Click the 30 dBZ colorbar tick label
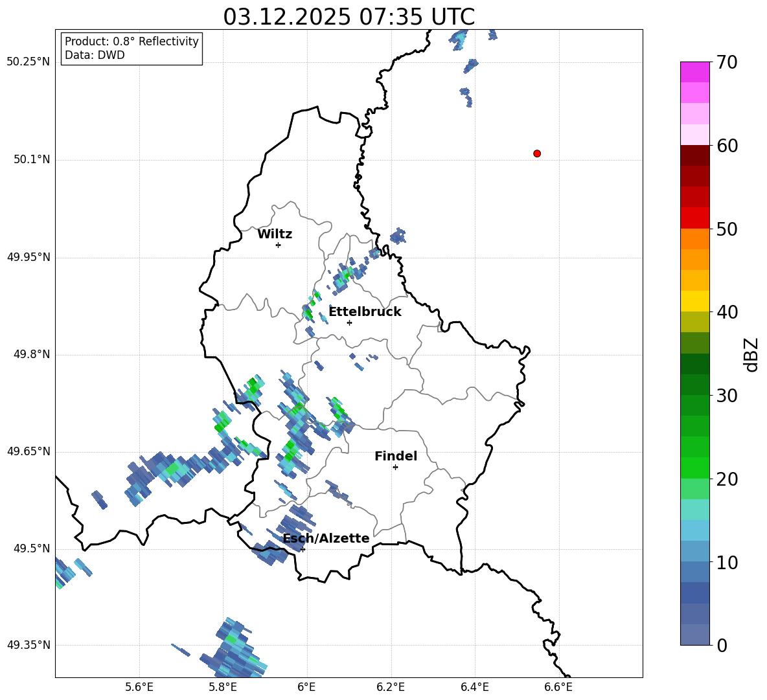Viewport: 767px width, 700px height. [727, 396]
